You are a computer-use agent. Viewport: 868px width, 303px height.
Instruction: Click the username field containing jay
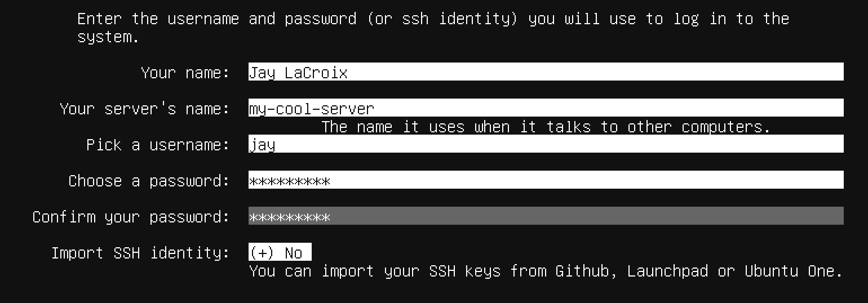coord(546,144)
